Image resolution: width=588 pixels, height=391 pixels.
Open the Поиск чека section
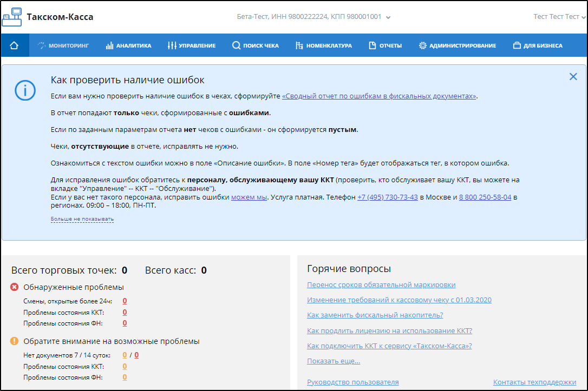coord(256,45)
